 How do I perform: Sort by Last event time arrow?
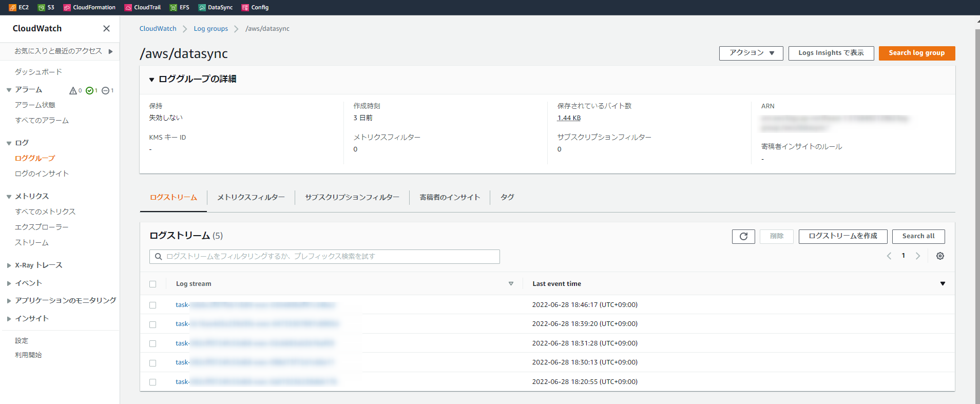[943, 284]
